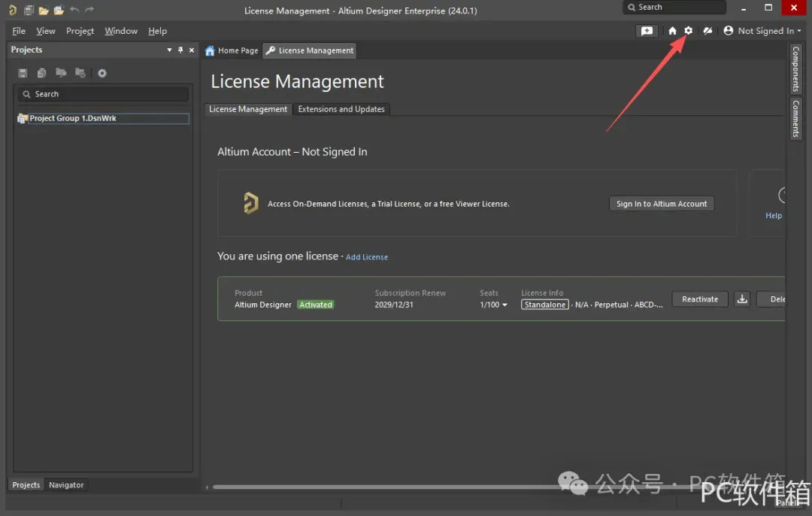Download license file via arrow icon
Image resolution: width=812 pixels, height=516 pixels.
tap(742, 299)
